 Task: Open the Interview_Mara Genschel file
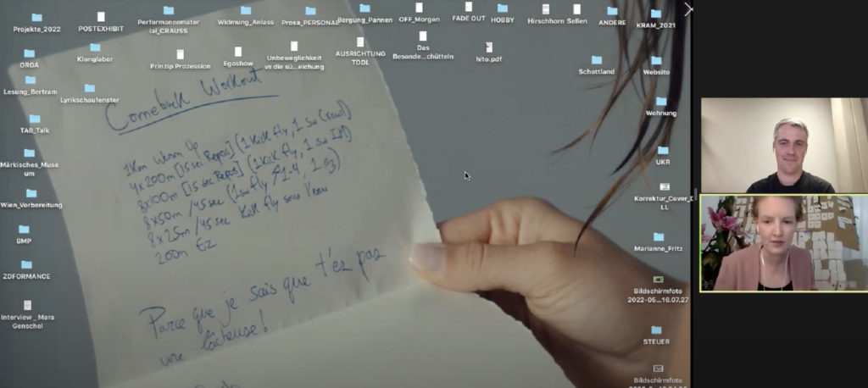(28, 305)
